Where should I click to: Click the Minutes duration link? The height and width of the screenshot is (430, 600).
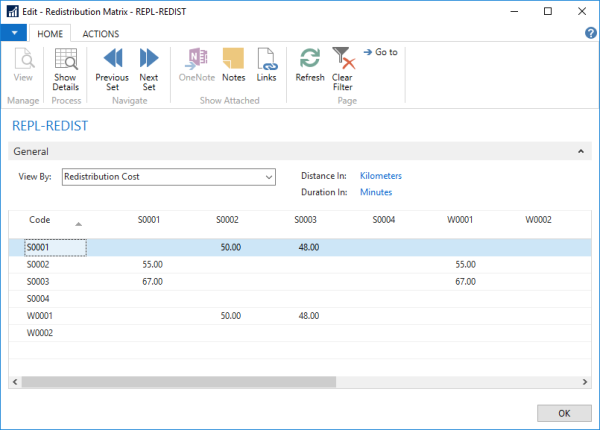point(376,192)
